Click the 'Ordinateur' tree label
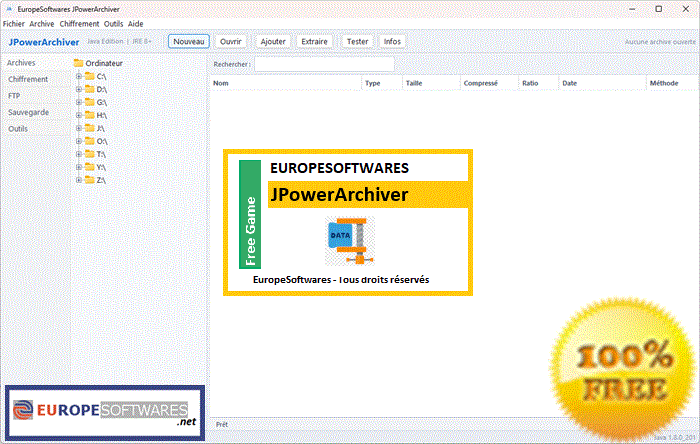 [x=104, y=63]
